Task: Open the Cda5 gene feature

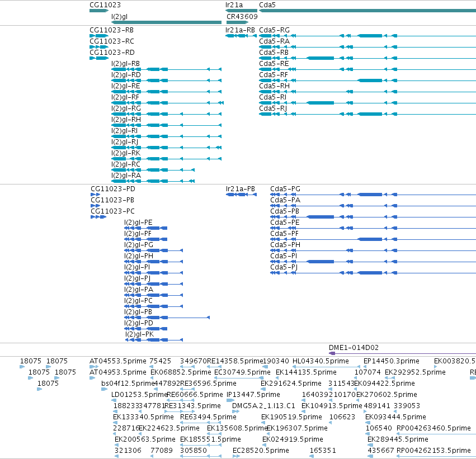Action: click(367, 11)
